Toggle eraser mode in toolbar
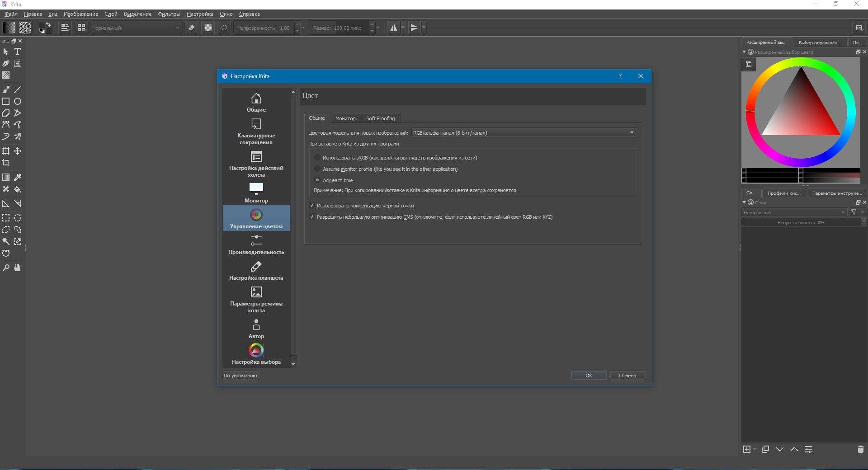868x470 pixels. coord(192,28)
